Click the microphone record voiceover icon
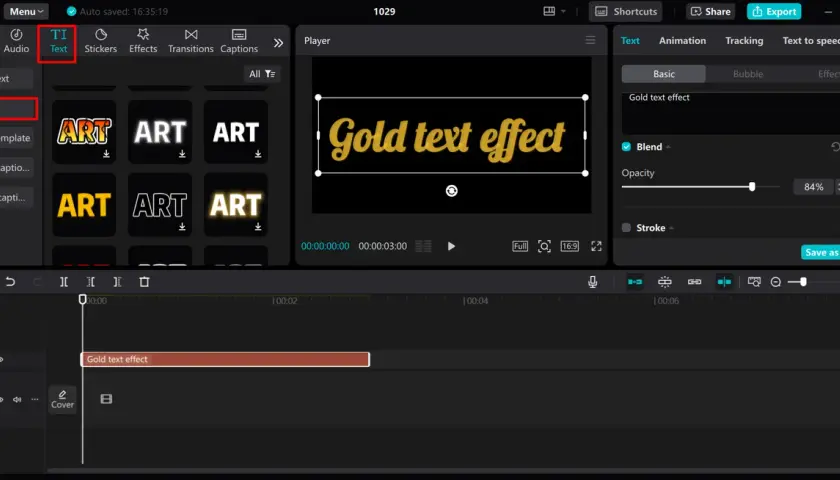840x480 pixels. click(x=592, y=282)
